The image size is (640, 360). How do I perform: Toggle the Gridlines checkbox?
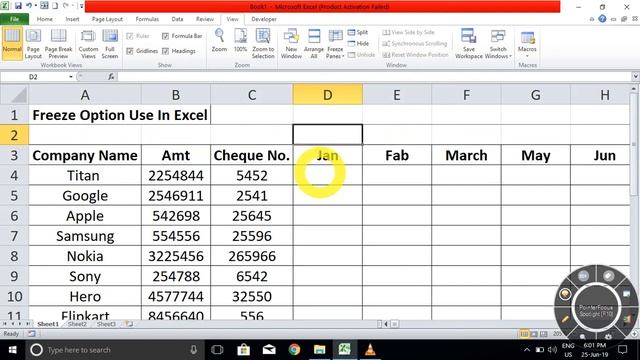point(130,51)
